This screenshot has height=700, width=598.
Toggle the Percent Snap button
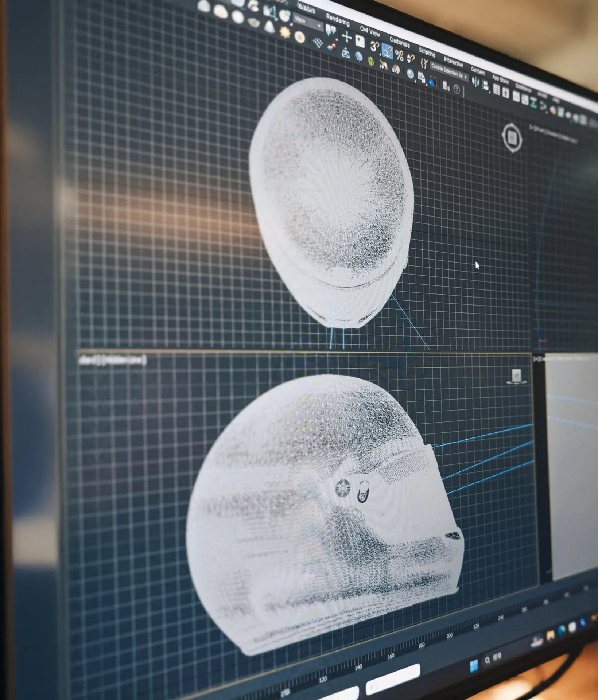[x=399, y=55]
